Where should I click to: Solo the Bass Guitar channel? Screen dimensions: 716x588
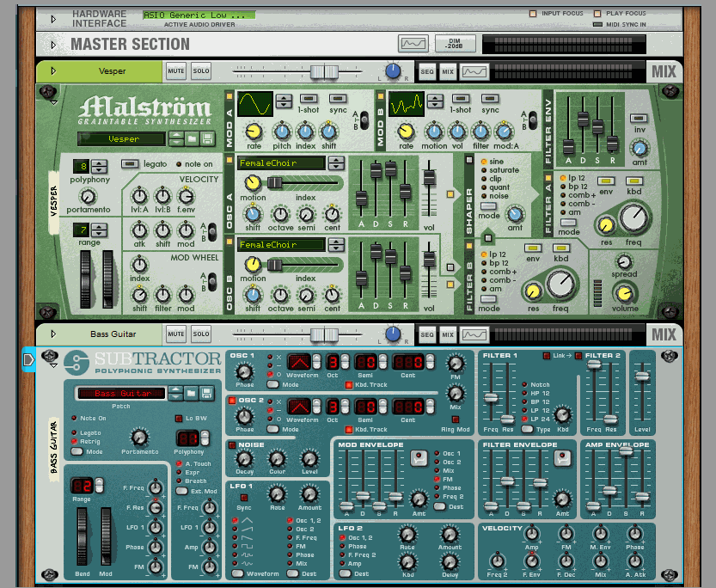[x=201, y=334]
